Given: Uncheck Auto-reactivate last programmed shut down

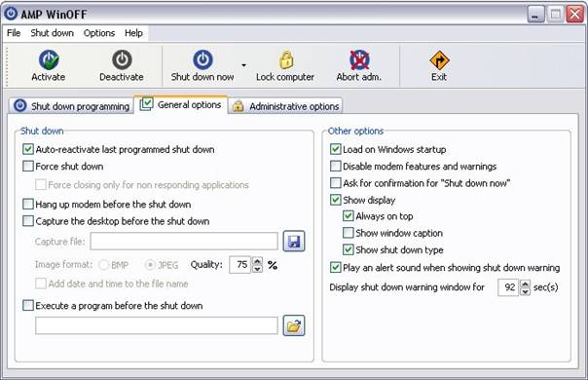Looking at the screenshot, I should click(x=28, y=149).
